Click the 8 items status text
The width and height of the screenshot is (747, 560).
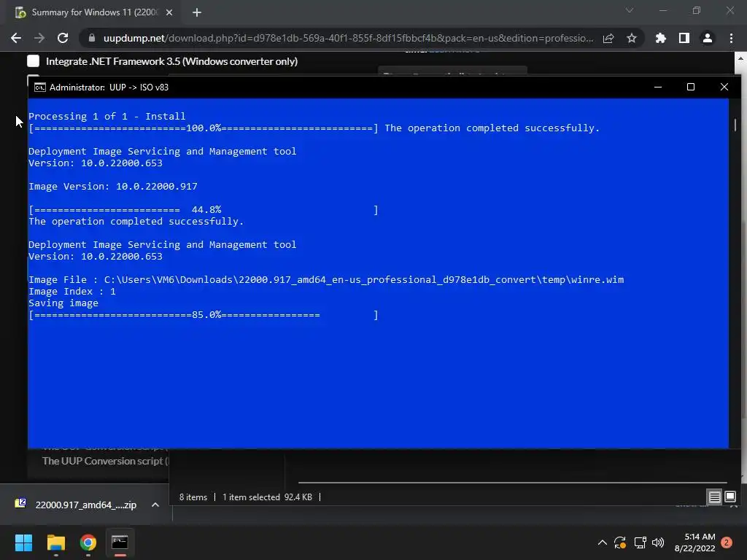(x=193, y=497)
